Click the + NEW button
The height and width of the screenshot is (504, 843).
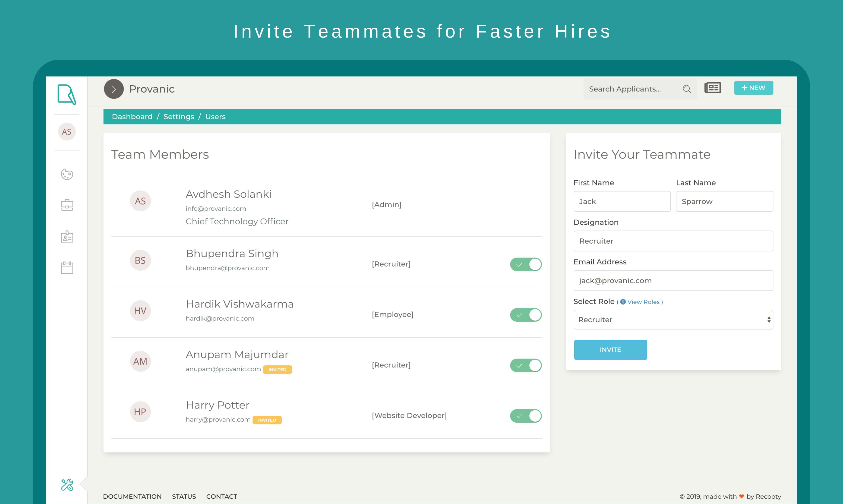(x=753, y=88)
